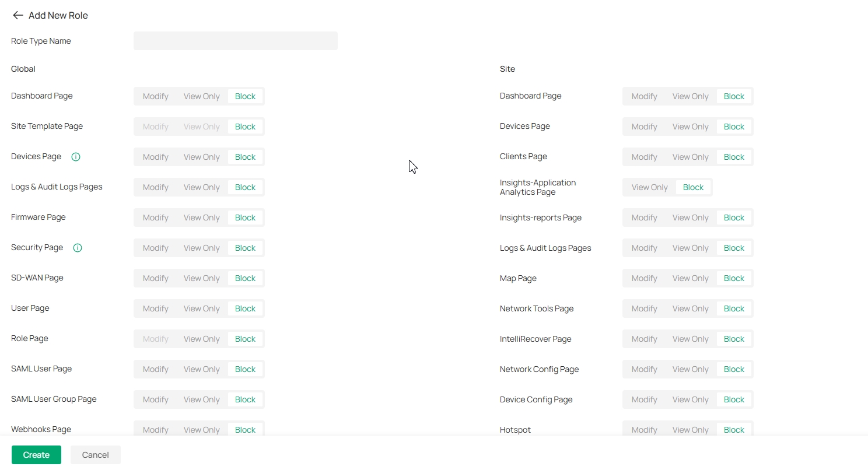Set Role Page to View Only
Image resolution: width=868 pixels, height=470 pixels.
201,339
